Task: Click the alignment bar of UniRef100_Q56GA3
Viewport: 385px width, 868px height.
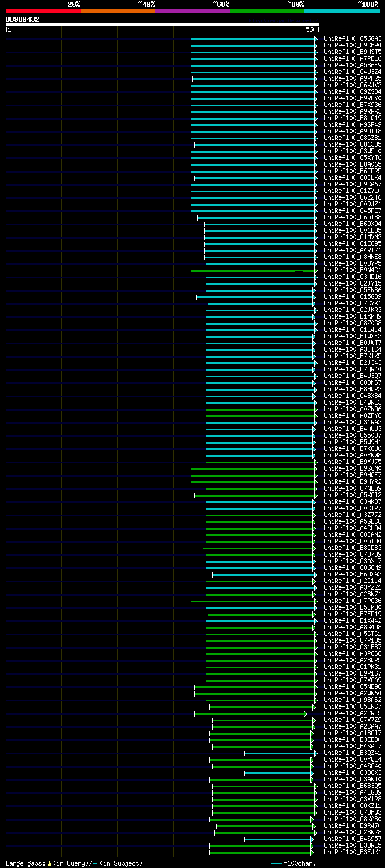Action: [x=254, y=39]
